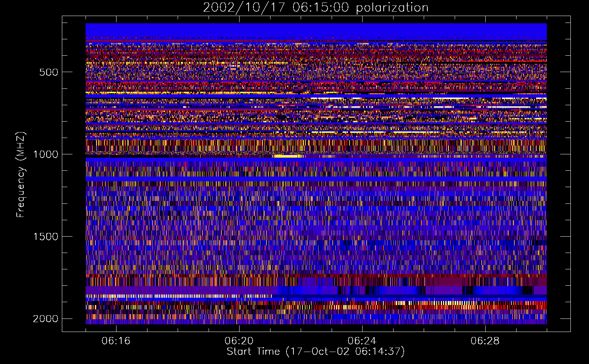589x364 pixels.
Task: Click the plot title '2002/10/17 06:15:00 polarization'
Action: (316, 8)
